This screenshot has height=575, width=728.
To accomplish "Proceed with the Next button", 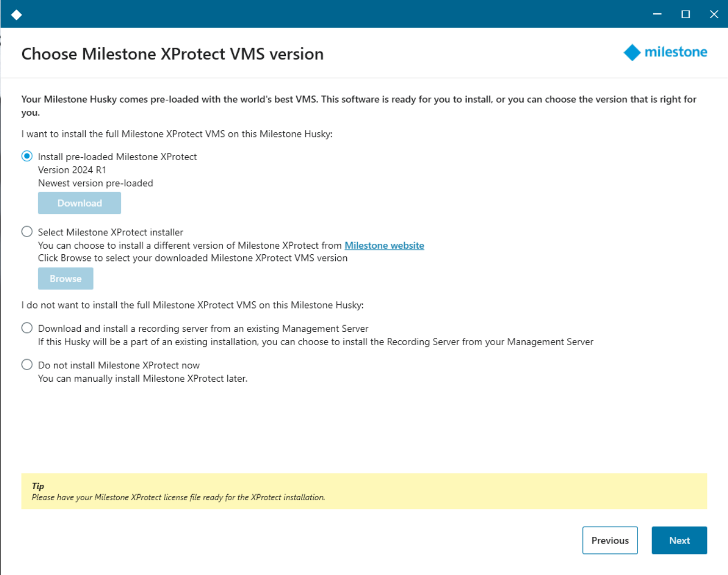I will click(679, 540).
